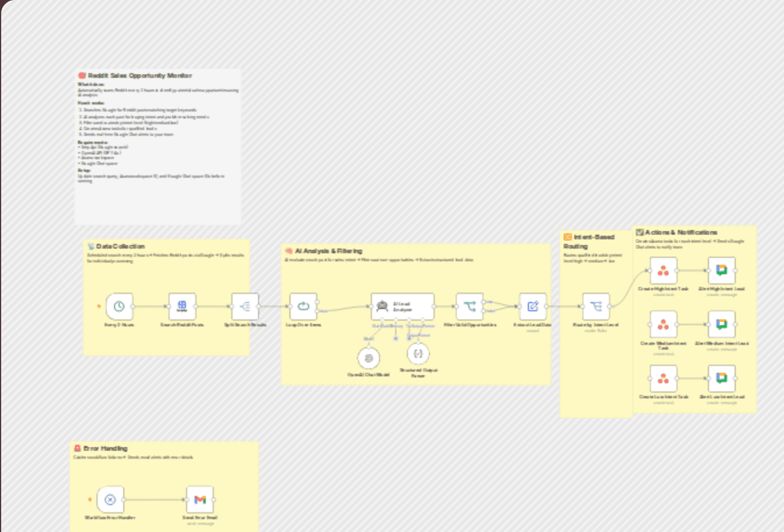Click the Structured Output Parser label
784x532 pixels.
418,373
